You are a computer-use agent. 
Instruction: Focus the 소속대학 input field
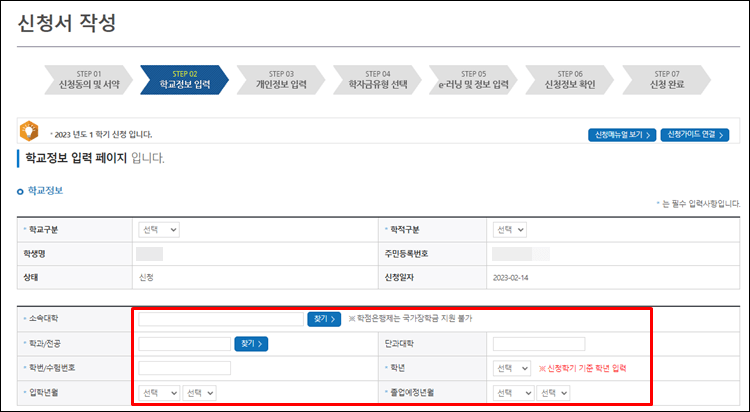pos(221,319)
